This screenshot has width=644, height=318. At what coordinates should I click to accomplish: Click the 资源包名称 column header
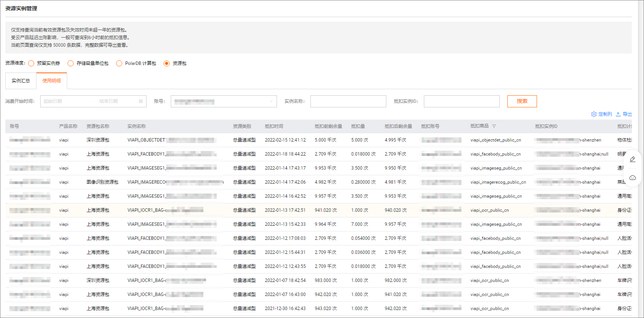pyautogui.click(x=98, y=126)
